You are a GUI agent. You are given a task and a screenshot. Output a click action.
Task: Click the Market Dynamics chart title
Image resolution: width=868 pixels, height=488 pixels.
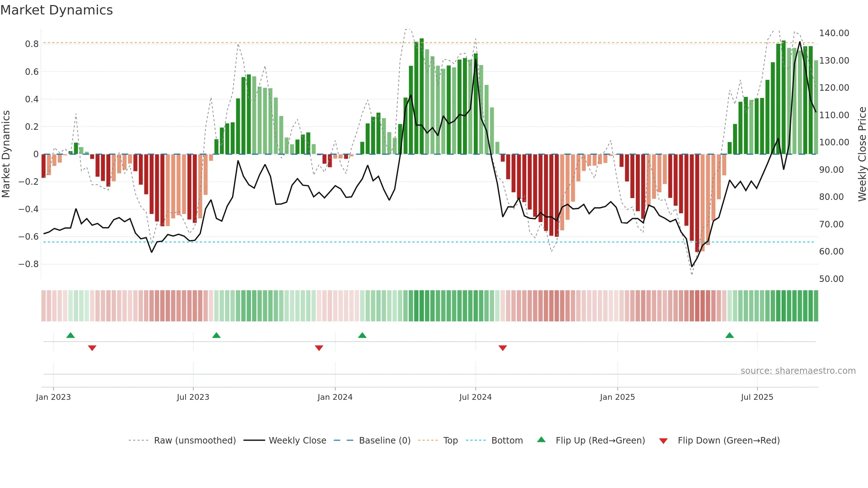(56, 10)
